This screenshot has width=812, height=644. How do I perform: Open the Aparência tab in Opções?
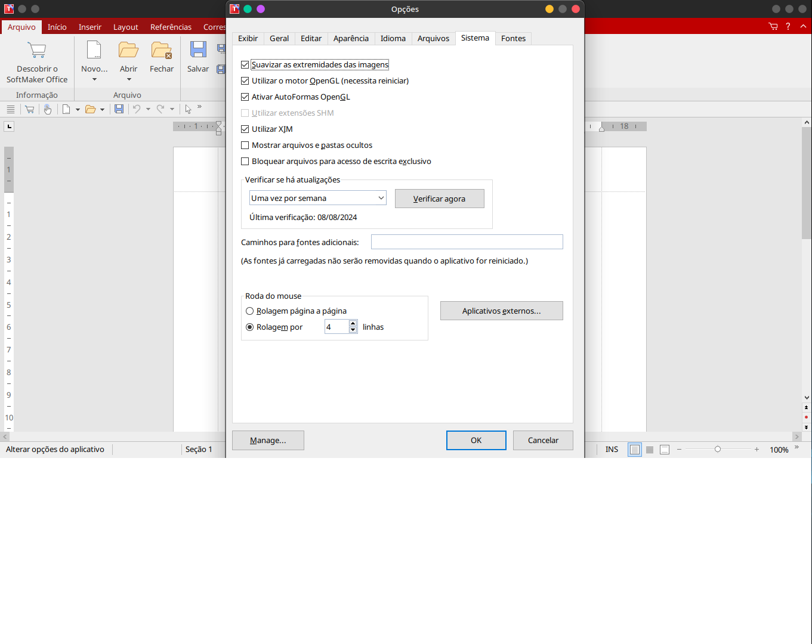coord(351,39)
